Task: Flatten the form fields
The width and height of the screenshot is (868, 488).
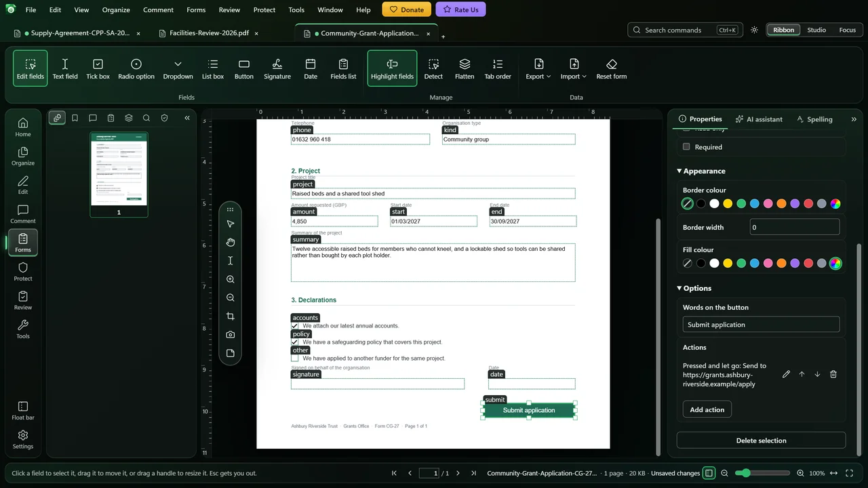Action: (x=465, y=68)
